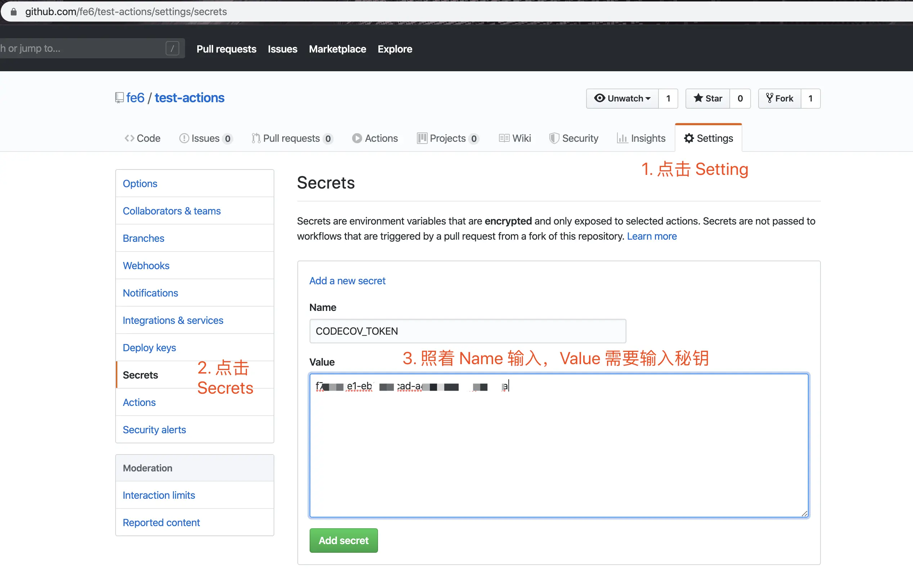Select the Projects board icon
This screenshot has height=588, width=913.
pos(422,138)
